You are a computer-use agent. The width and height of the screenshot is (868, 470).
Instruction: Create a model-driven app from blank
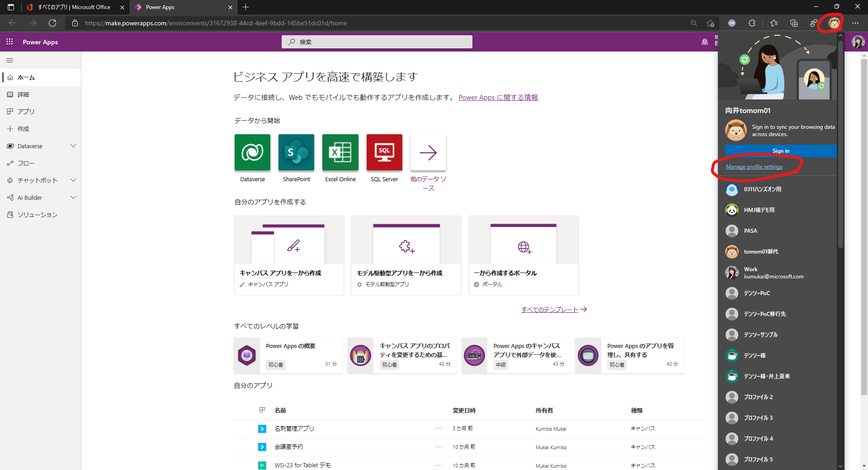406,255
